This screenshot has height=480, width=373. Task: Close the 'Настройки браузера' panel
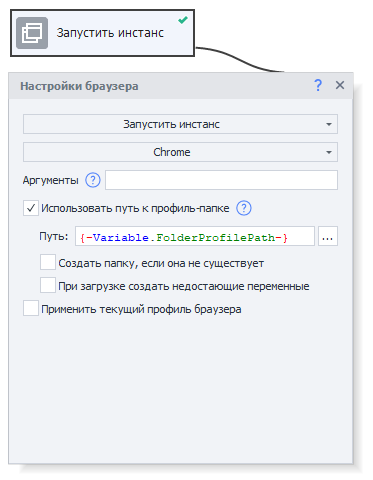point(340,85)
